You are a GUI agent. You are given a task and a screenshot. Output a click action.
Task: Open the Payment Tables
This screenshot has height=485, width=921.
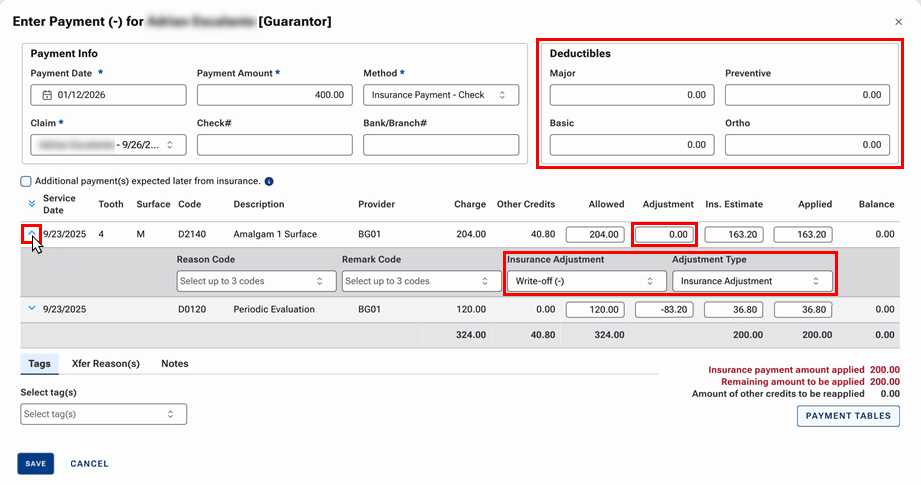pos(848,416)
